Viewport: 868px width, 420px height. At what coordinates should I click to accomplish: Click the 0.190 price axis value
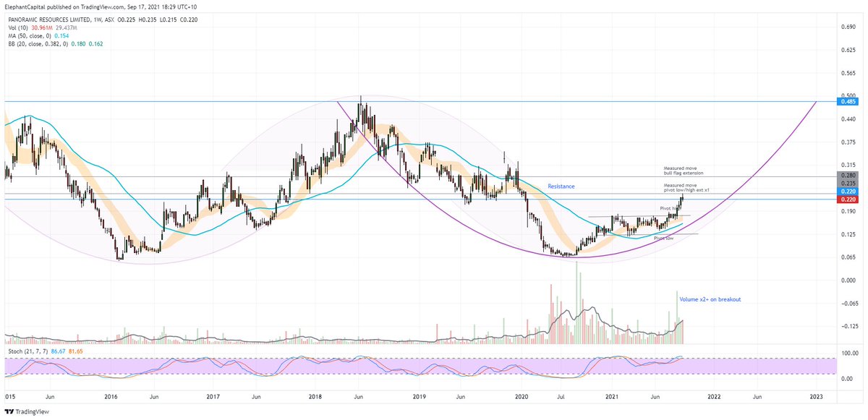click(848, 211)
